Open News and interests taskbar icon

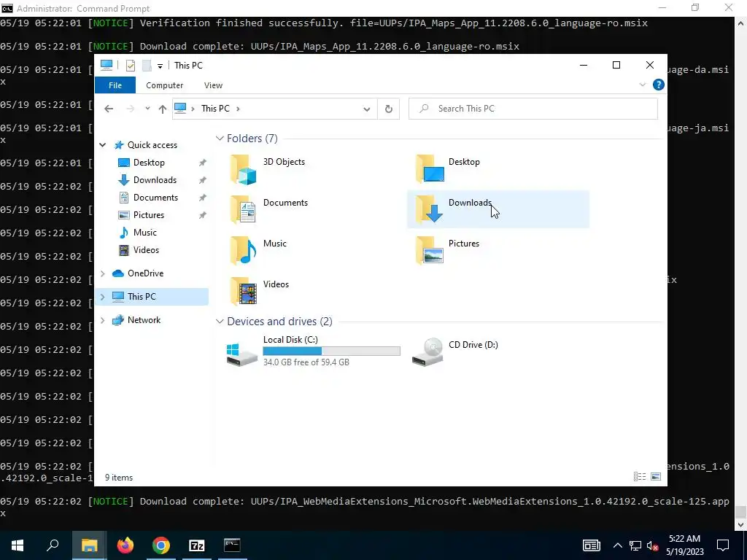click(x=591, y=545)
